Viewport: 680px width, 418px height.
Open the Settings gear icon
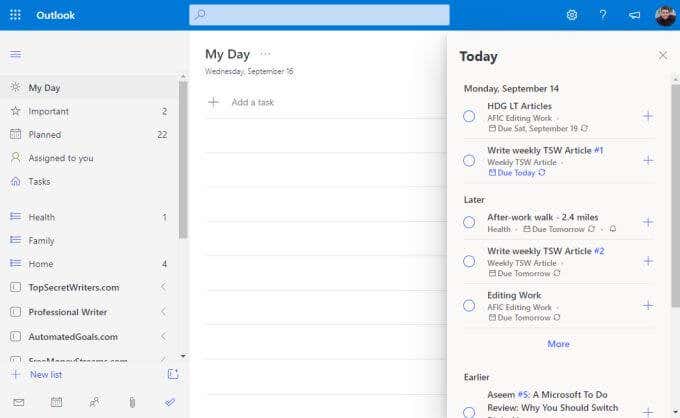572,15
